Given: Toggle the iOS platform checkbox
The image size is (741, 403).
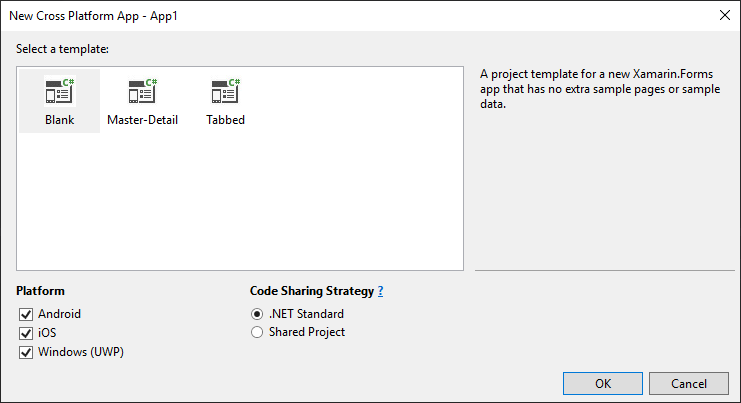Looking at the screenshot, I should [26, 333].
